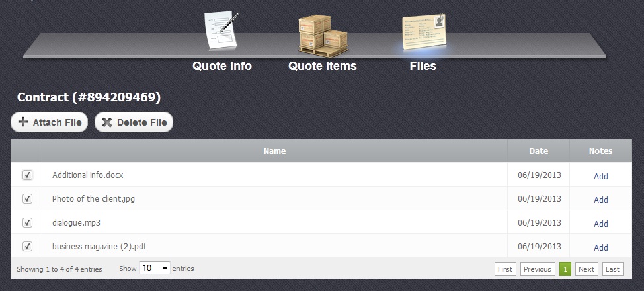Screen dimensions: 644x291
Task: Toggle checkbox for Photo of the client.jpg
Action: coord(27,198)
